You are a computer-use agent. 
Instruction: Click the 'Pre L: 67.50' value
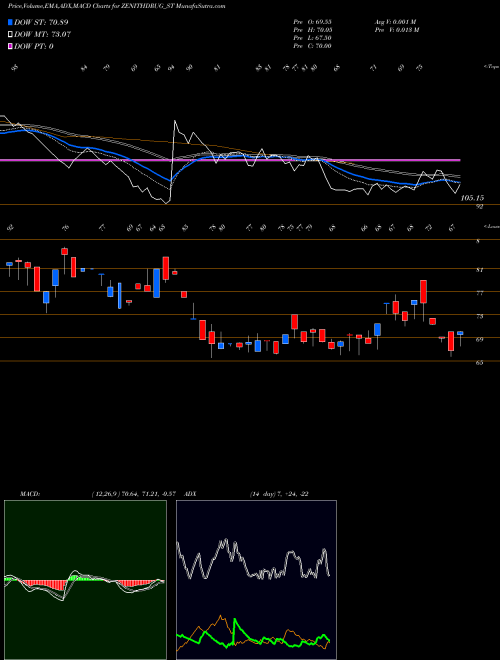click(312, 38)
